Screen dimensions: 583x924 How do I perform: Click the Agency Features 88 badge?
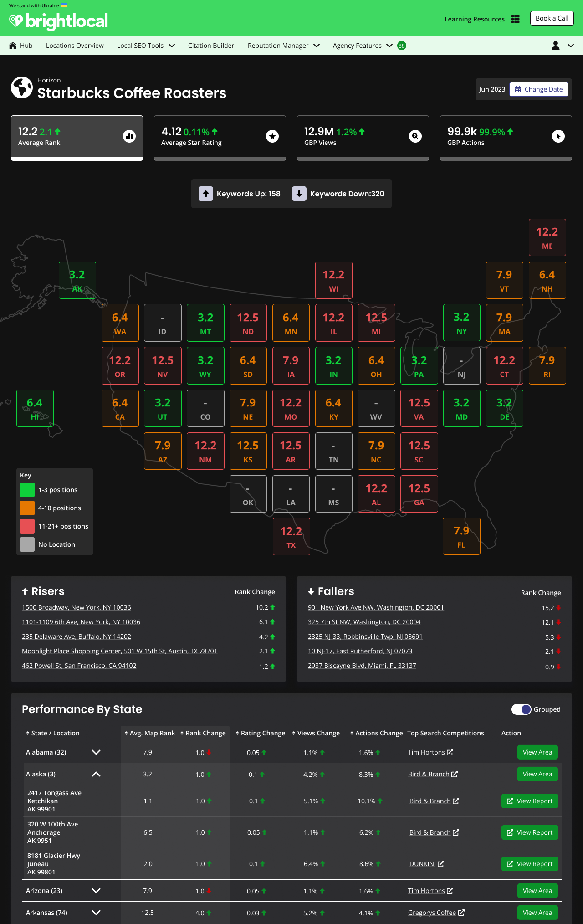[402, 46]
